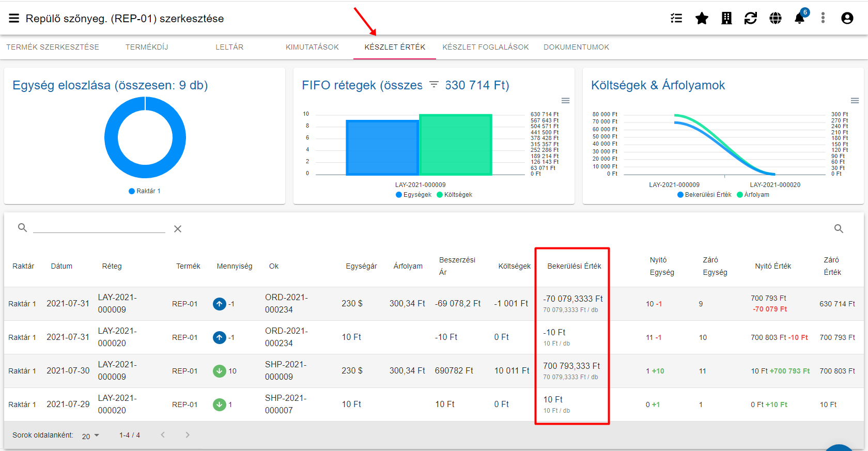
Task: Switch to the LELTÁR tab
Action: point(229,47)
